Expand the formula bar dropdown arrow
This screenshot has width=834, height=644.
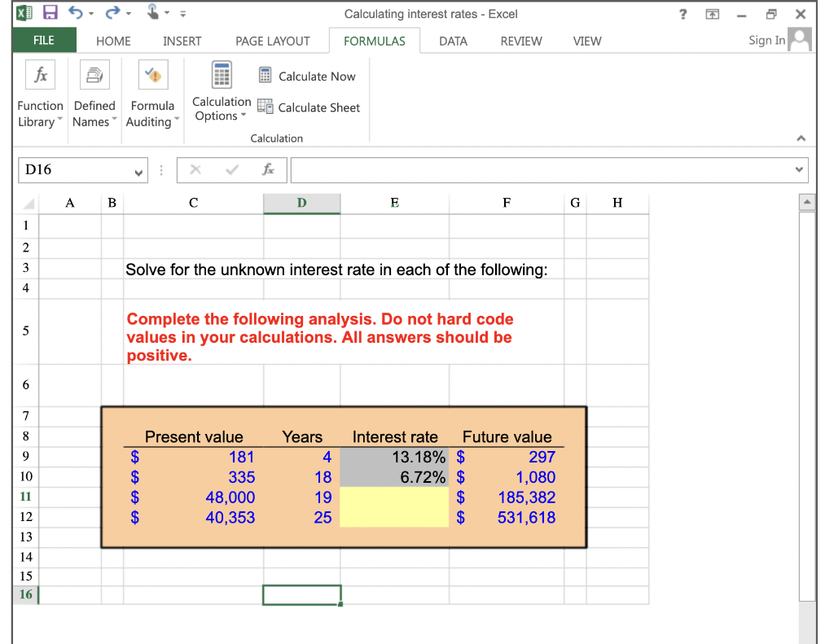pos(801,170)
